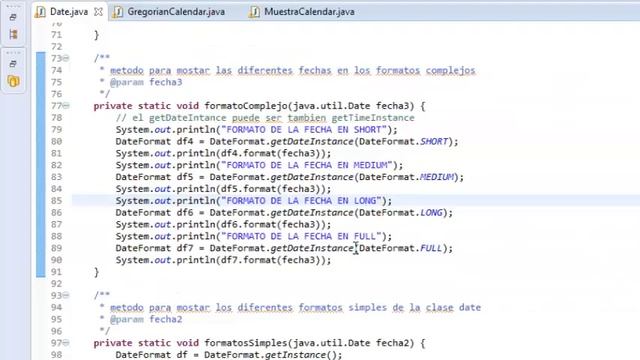Screen dimensions: 640x360
Task: Click the Java file icon on Date.java tab
Action: click(x=40, y=12)
